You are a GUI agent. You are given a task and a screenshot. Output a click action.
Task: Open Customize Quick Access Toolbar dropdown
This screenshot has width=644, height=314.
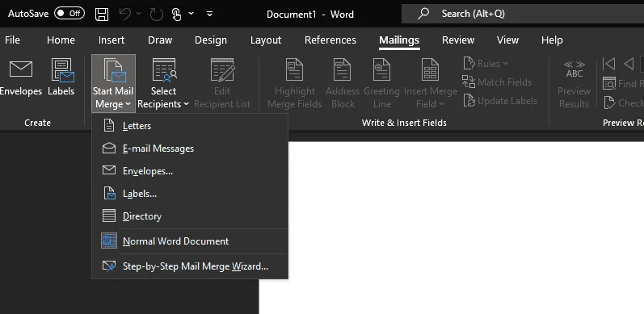click(209, 14)
